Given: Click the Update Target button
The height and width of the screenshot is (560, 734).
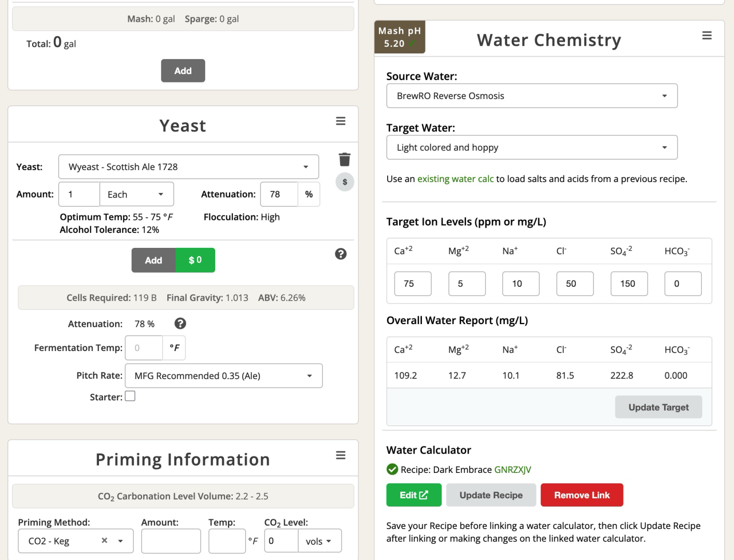Looking at the screenshot, I should 658,407.
